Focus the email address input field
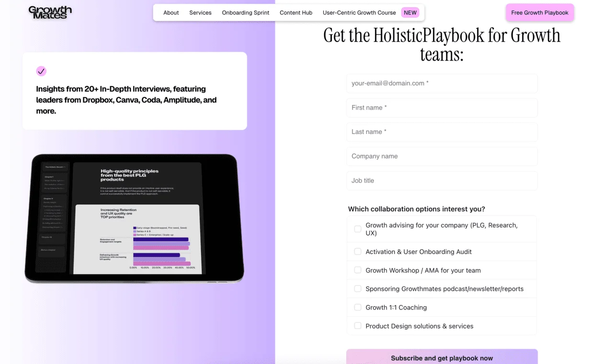The width and height of the screenshot is (591, 364). 442,83
